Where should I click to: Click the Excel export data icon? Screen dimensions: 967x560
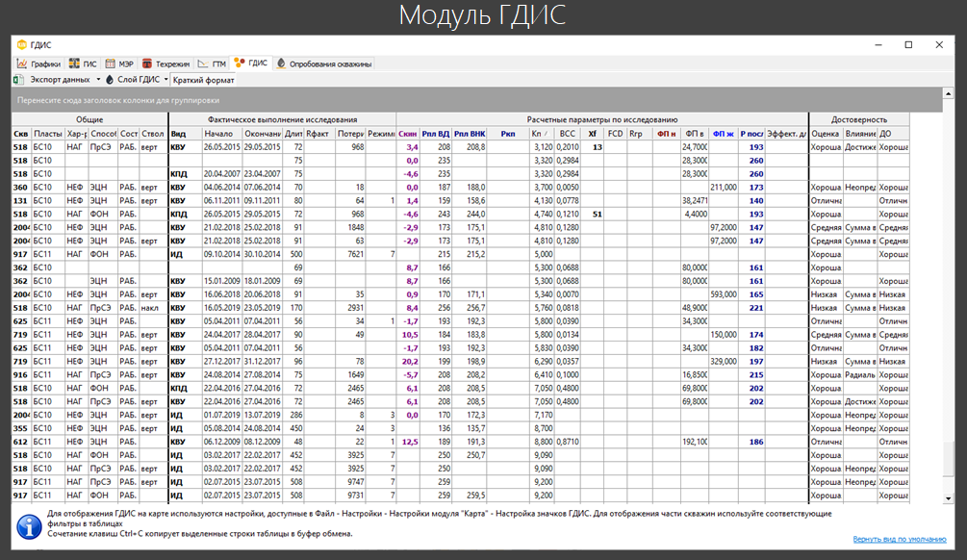[19, 80]
